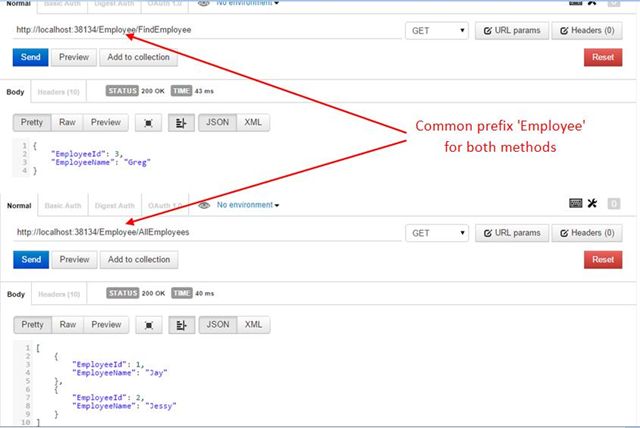Click the FindEmployee URL input field
This screenshot has height=428, width=640.
207,30
